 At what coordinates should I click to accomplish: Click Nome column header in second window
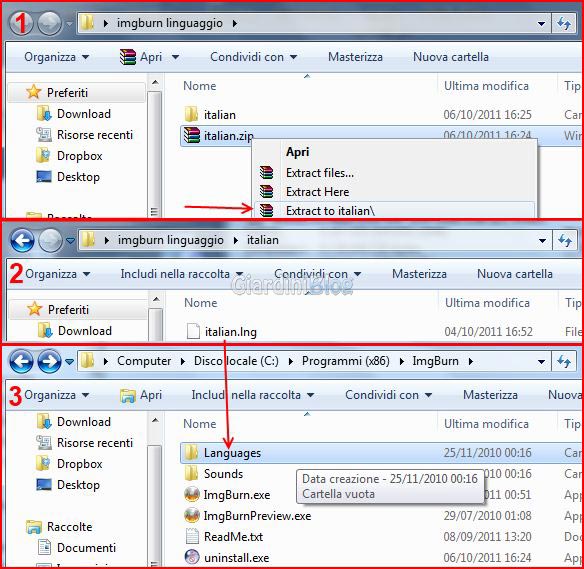201,303
